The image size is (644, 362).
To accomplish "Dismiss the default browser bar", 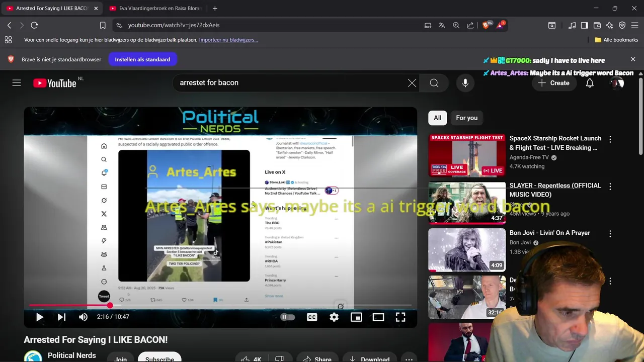I will (633, 59).
